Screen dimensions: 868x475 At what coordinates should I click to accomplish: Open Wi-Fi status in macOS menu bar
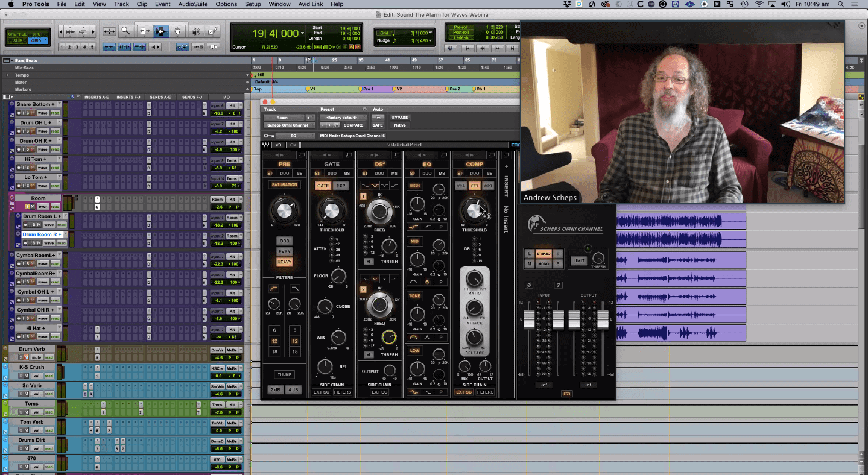pos(759,4)
